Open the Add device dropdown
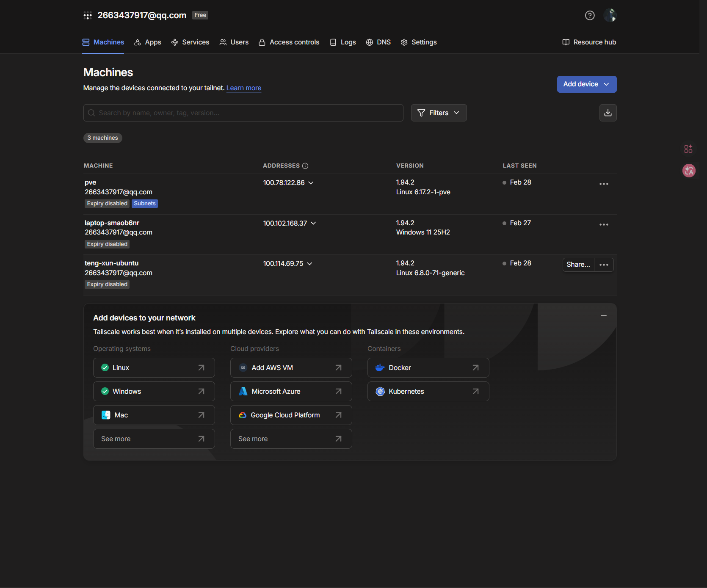Viewport: 707px width, 588px height. coord(586,84)
